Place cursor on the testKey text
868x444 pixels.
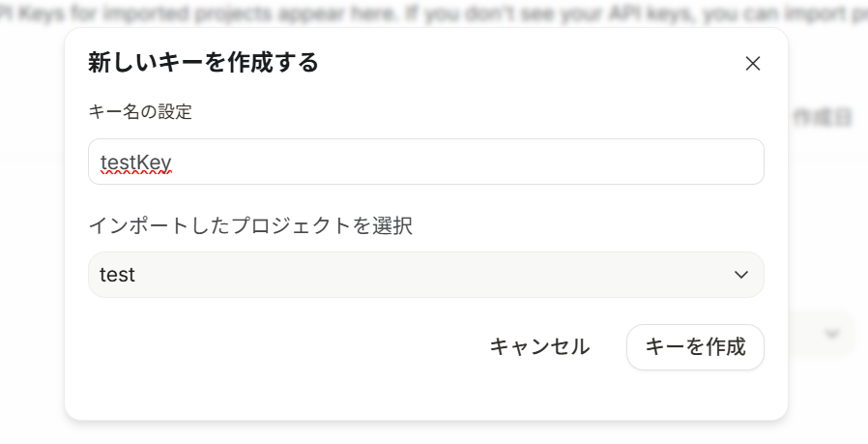pyautogui.click(x=135, y=162)
